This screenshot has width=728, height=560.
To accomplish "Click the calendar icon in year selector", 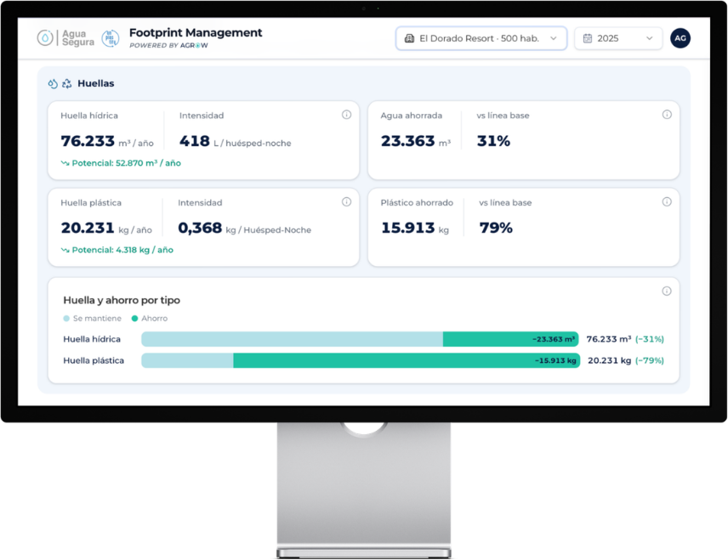I will tap(588, 38).
